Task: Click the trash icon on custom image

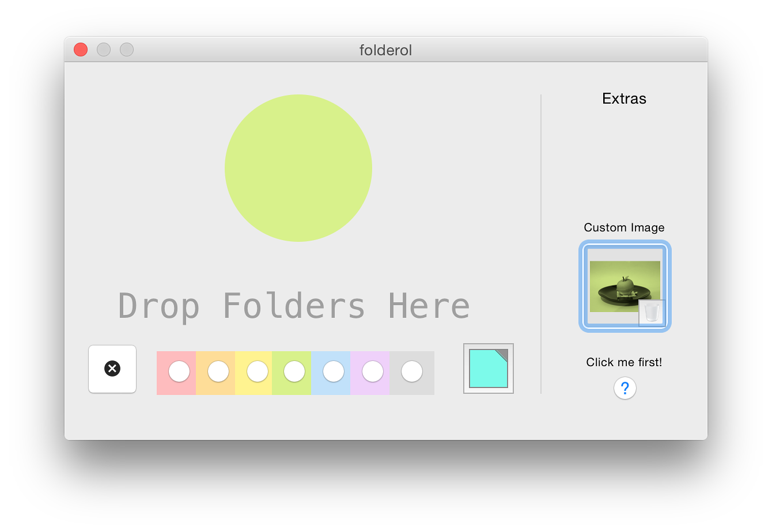Action: [652, 313]
